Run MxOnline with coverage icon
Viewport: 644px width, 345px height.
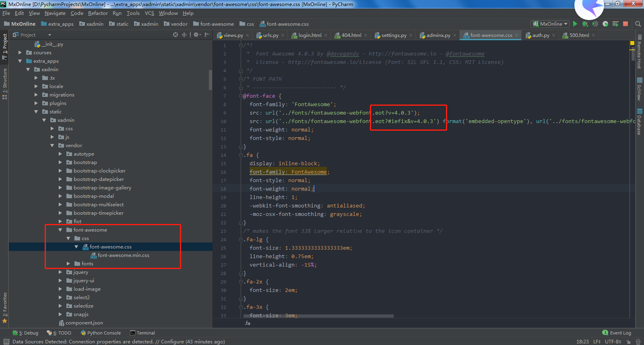pyautogui.click(x=595, y=24)
